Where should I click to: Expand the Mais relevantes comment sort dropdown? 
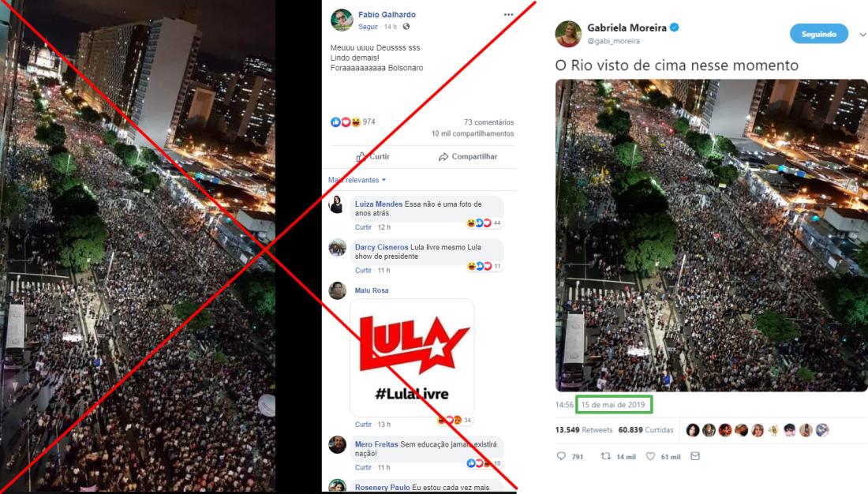tap(357, 180)
